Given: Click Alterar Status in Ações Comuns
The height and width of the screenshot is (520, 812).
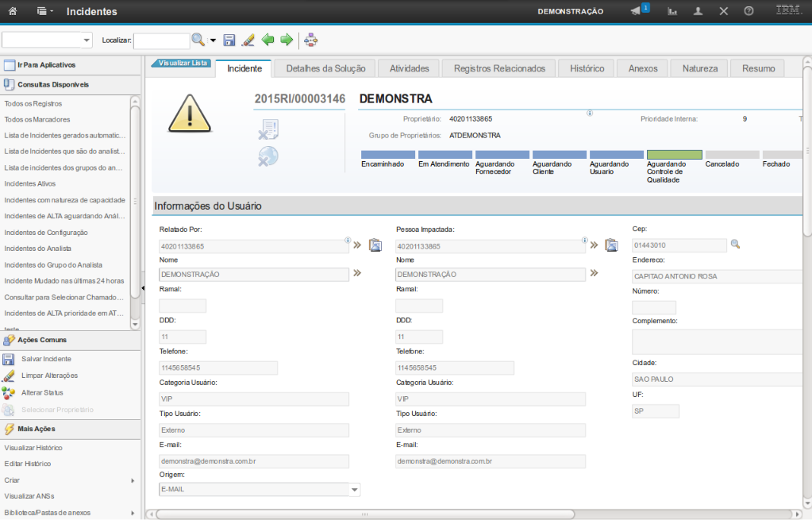Looking at the screenshot, I should click(x=42, y=393).
